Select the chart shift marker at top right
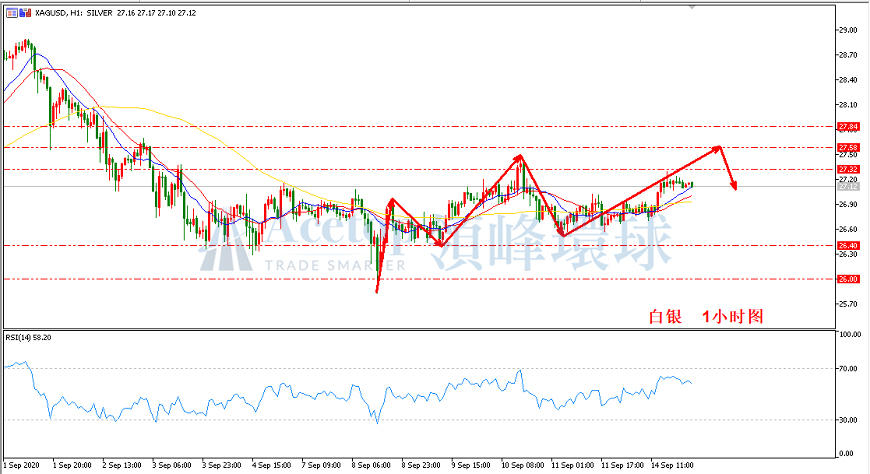870x474 pixels. [x=691, y=7]
